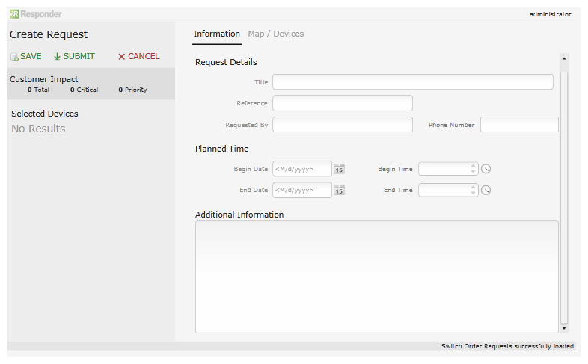Submit the request using SUBMIT

click(74, 57)
